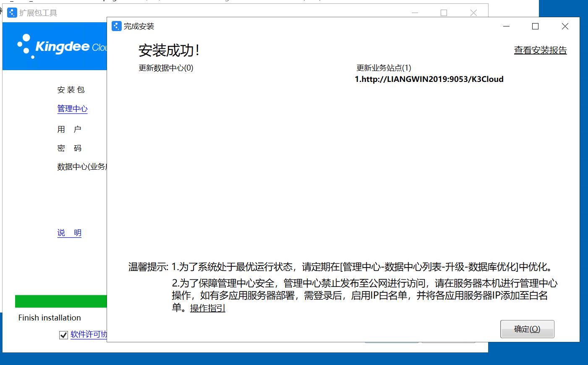Screen dimensions: 588x365
Task: Open the 软件许可 agreement link
Action: 88,334
